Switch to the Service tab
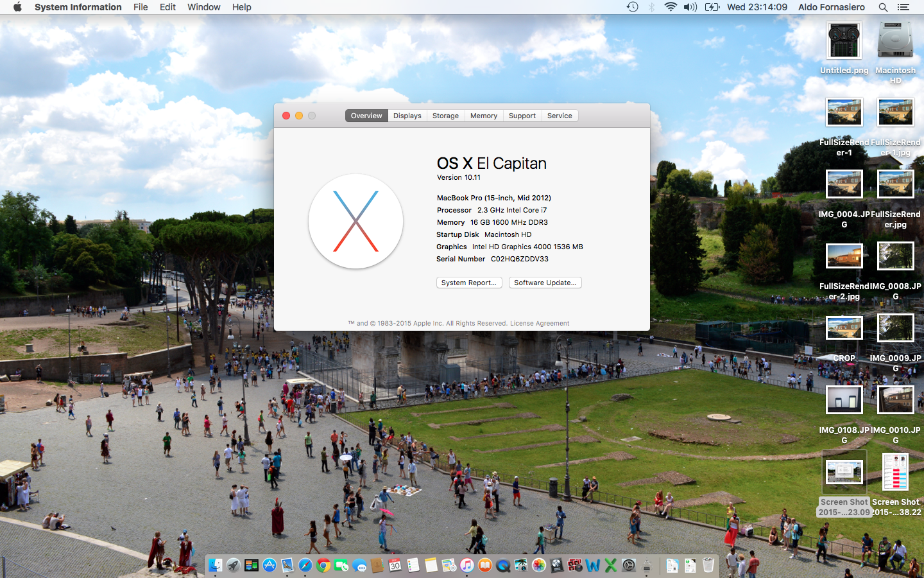This screenshot has width=924, height=578. [x=560, y=116]
